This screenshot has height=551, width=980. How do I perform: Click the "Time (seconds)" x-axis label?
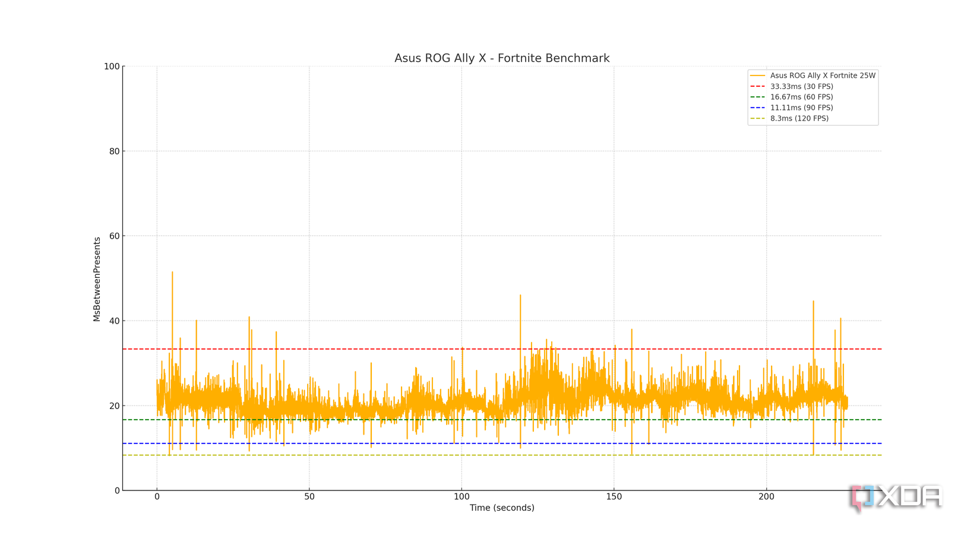point(502,508)
